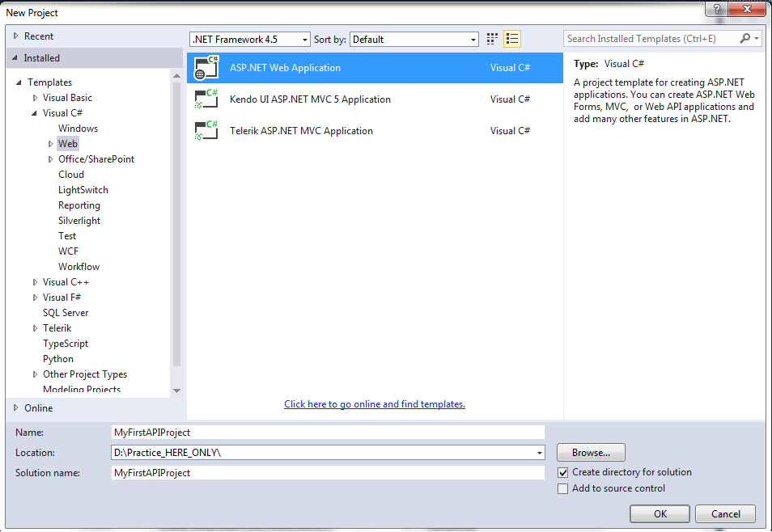The image size is (772, 532).
Task: Expand the Telerik node arrow
Action: (x=35, y=328)
